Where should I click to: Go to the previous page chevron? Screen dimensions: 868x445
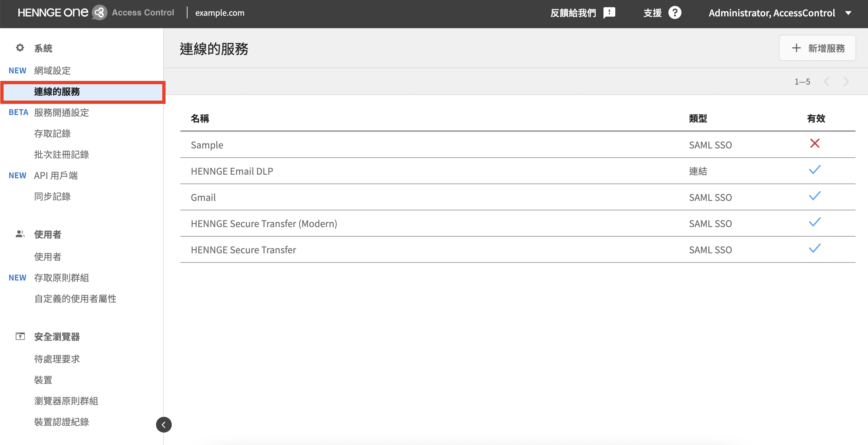click(827, 82)
